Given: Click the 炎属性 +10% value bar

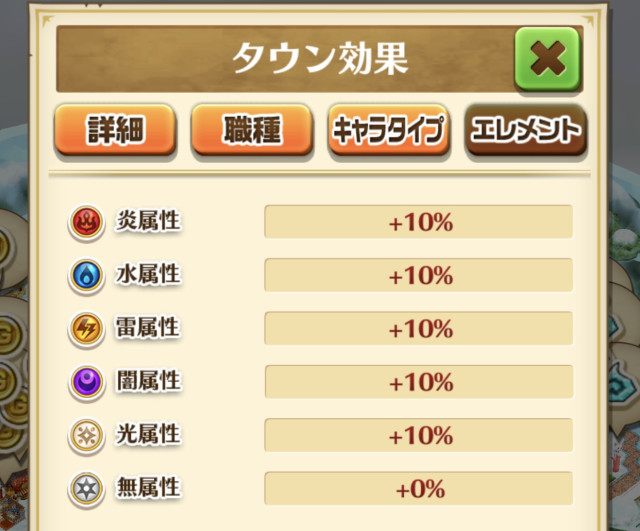Looking at the screenshot, I should coord(418,222).
